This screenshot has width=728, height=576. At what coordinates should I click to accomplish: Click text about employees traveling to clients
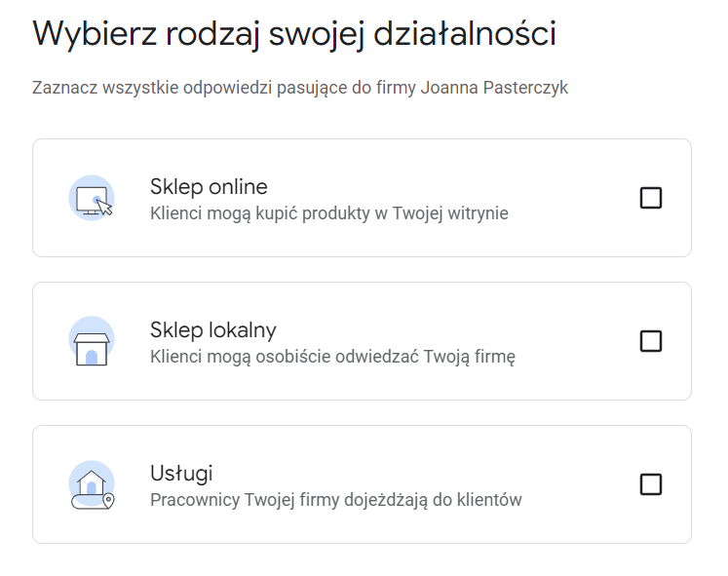(x=336, y=500)
